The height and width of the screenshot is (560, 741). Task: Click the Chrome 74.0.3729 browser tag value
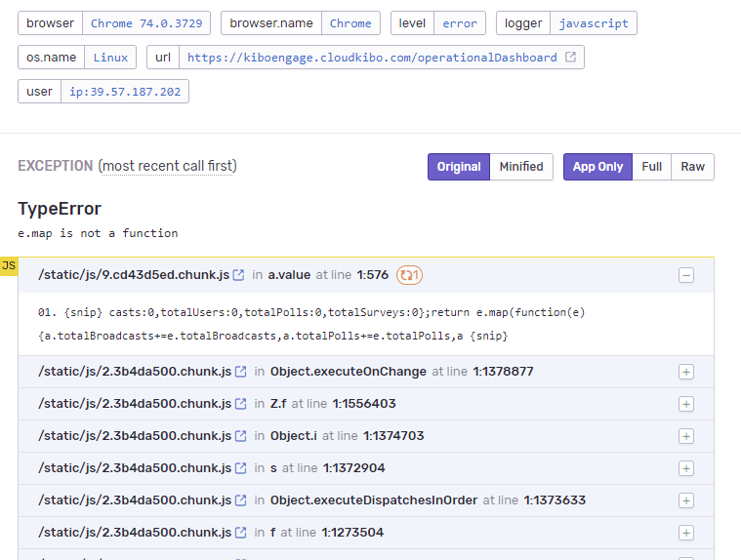(x=146, y=23)
